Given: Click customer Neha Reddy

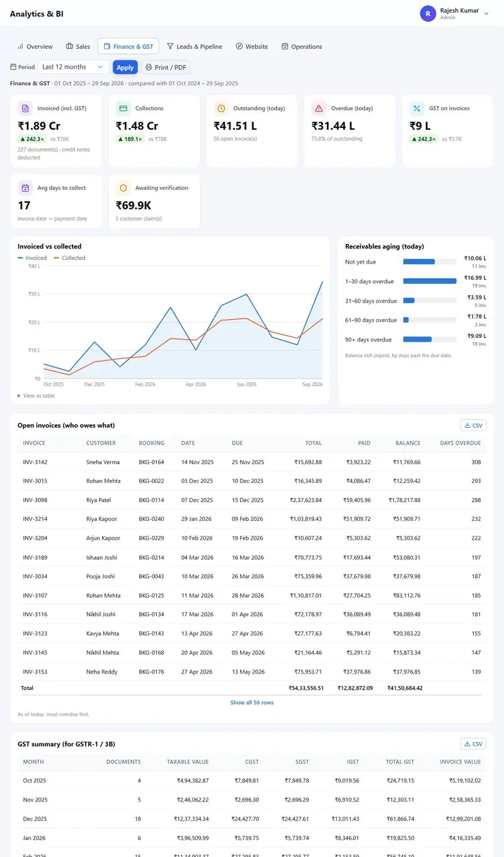Looking at the screenshot, I should tap(102, 672).
